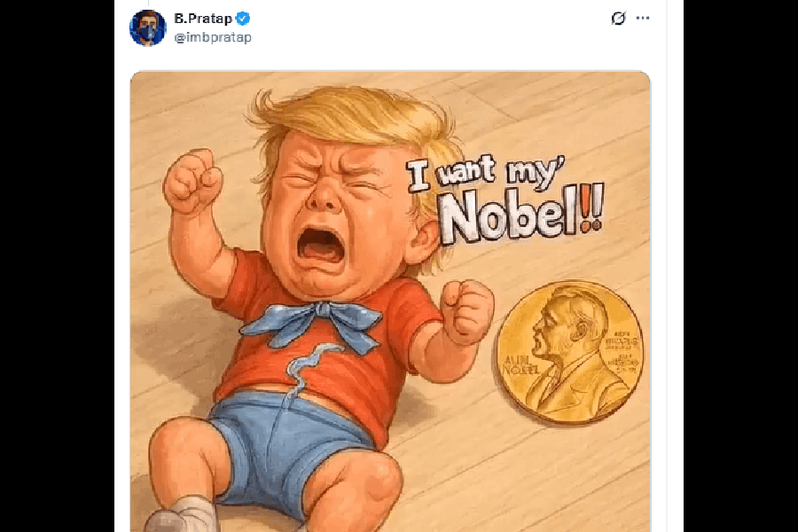Open the crying baby cartoon image

pos(390,301)
